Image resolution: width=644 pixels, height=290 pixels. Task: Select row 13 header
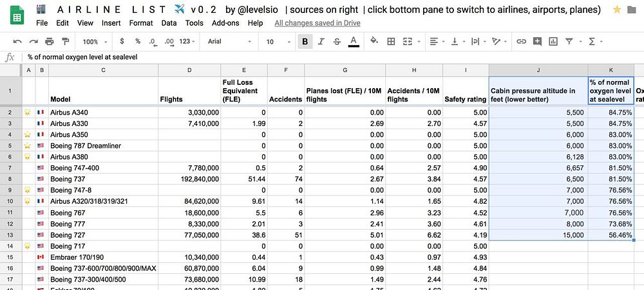10,235
